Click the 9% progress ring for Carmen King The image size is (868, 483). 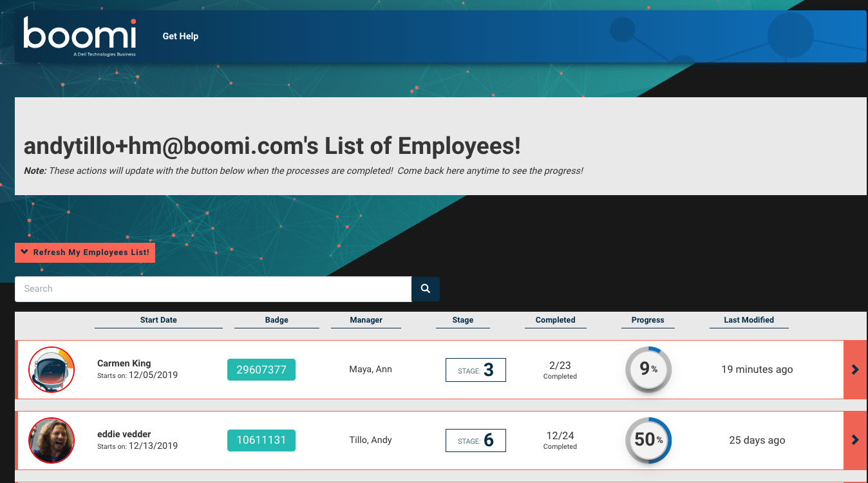(648, 370)
